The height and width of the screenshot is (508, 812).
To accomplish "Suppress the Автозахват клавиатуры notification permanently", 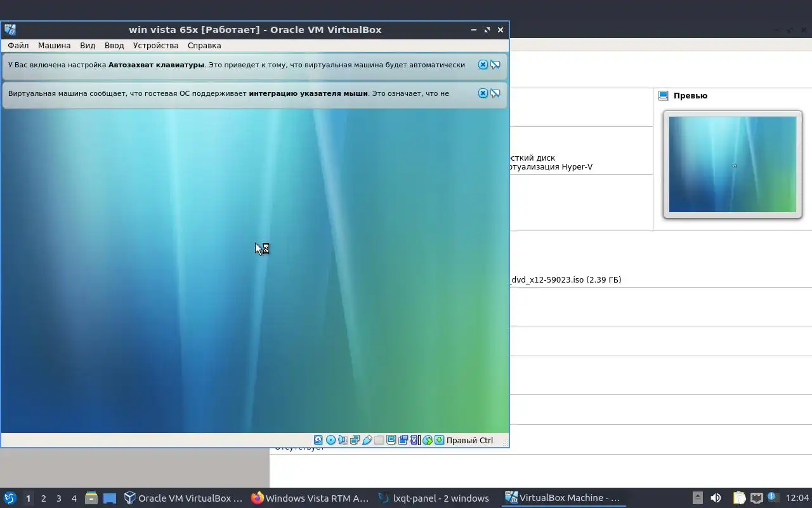I will click(495, 65).
